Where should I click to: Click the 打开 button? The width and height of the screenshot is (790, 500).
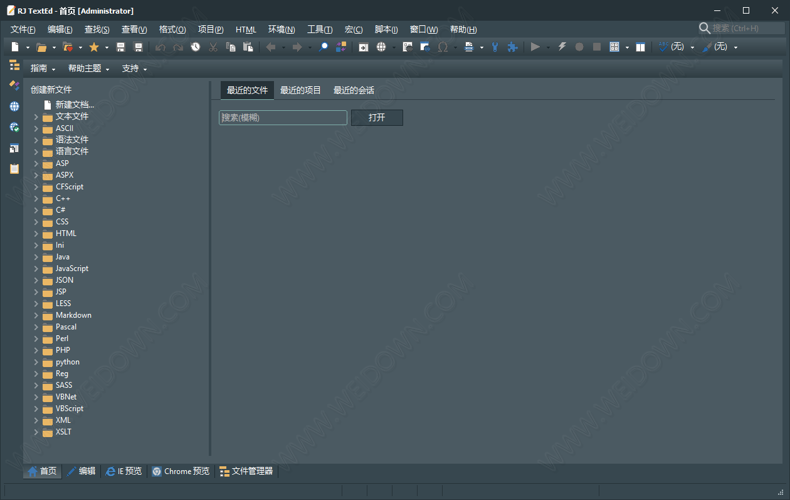click(377, 117)
